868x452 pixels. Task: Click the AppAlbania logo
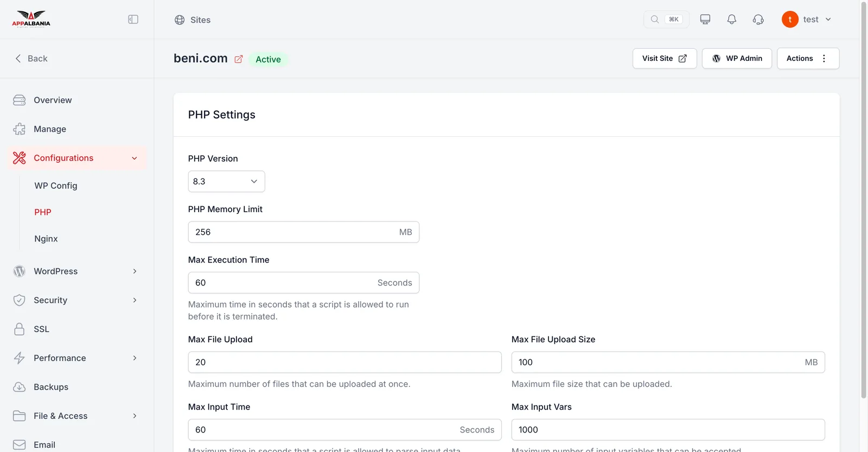tap(31, 19)
